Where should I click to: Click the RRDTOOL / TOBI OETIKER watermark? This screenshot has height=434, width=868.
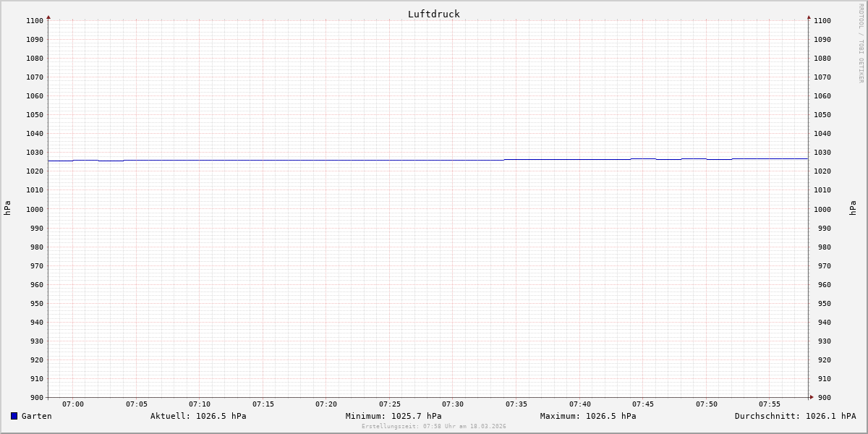pyautogui.click(x=861, y=43)
